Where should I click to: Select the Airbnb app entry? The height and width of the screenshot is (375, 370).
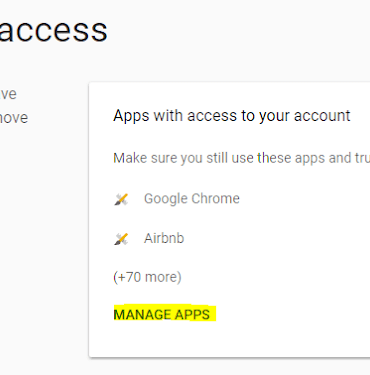click(x=164, y=238)
